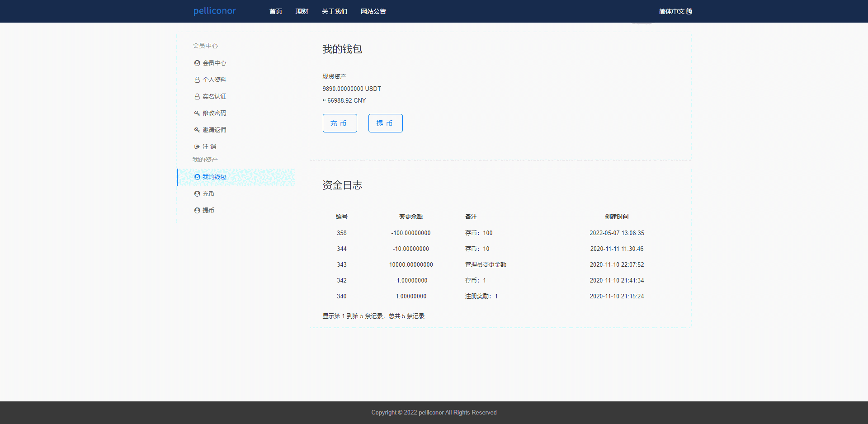This screenshot has height=424, width=868.
Task: Click the pelliconor logo
Action: [x=215, y=11]
